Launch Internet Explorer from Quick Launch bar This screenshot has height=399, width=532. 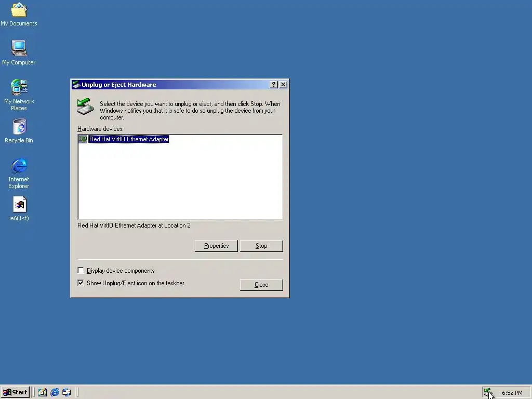[54, 393]
